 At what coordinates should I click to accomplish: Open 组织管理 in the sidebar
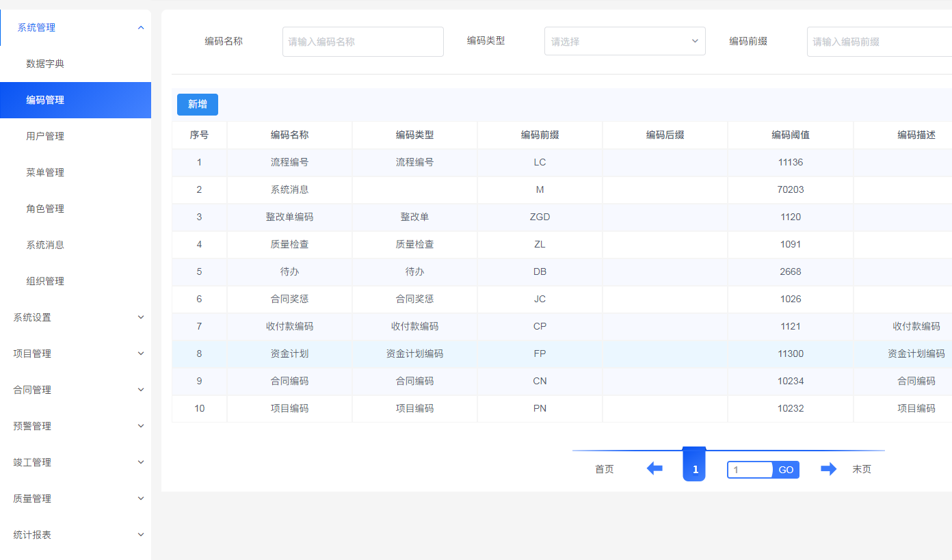click(x=75, y=281)
